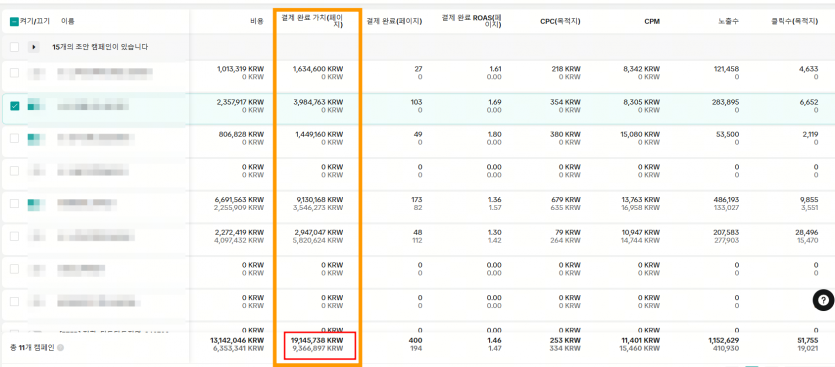Switch the 6,691,563 KRW campaign toggle
Image resolution: width=835 pixels, height=367 pixels.
[x=36, y=203]
